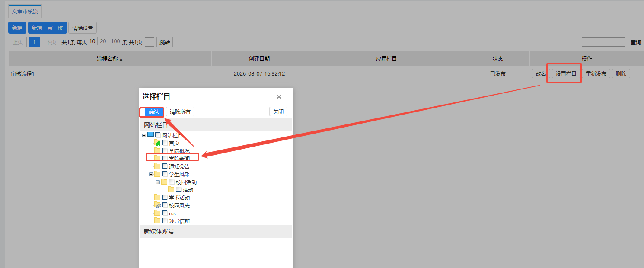
Task: Check the 学院新闻 checkbox
Action: [165, 159]
